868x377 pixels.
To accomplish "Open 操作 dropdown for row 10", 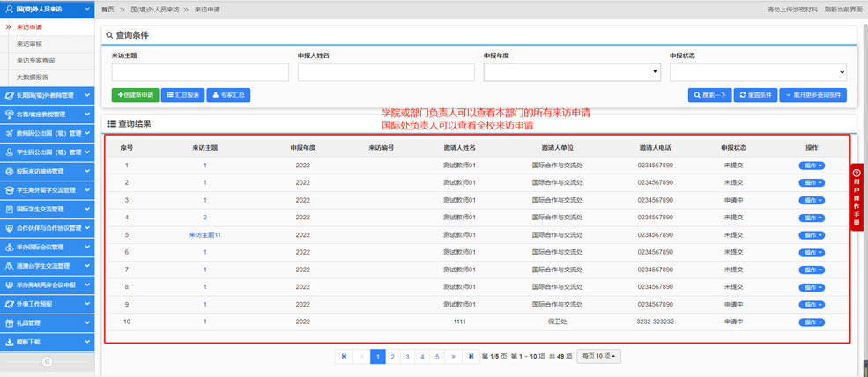I will (812, 322).
